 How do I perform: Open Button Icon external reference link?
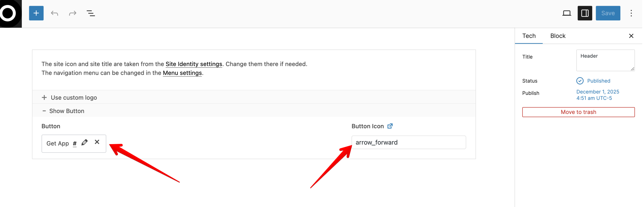390,126
